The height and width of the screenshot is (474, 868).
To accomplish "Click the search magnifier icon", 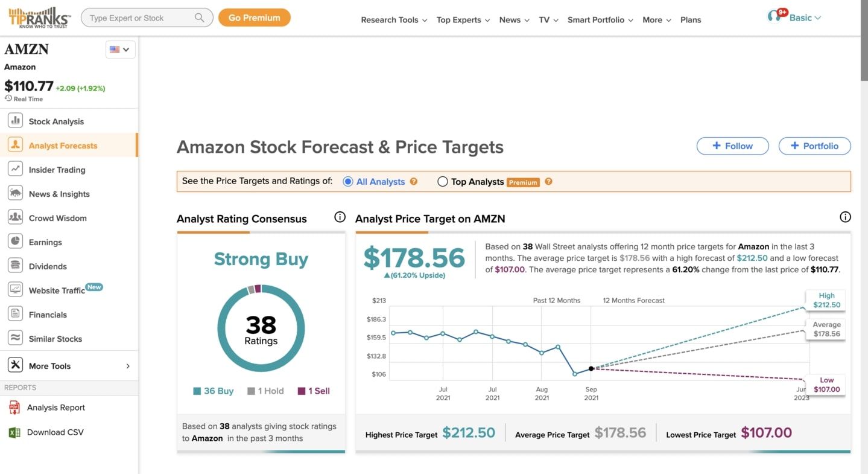I will click(x=200, y=18).
